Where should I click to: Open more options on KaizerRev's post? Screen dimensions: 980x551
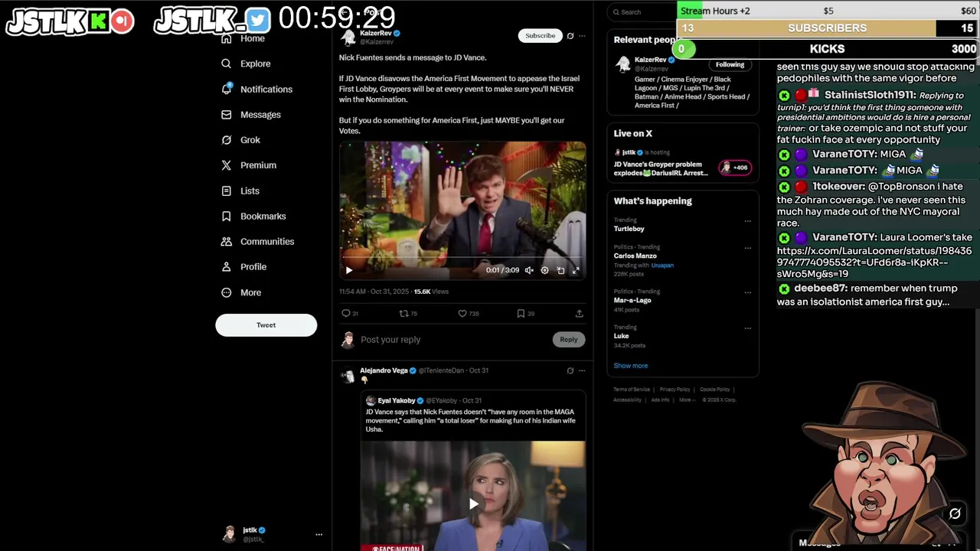582,36
